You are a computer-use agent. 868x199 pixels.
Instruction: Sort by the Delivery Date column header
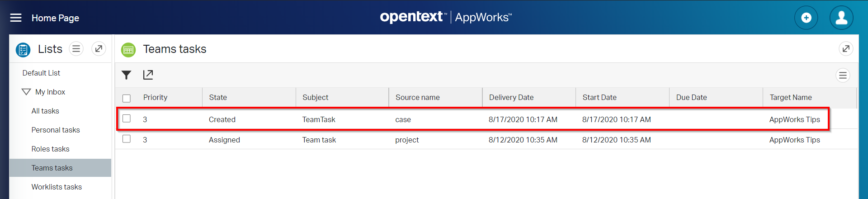coord(511,98)
